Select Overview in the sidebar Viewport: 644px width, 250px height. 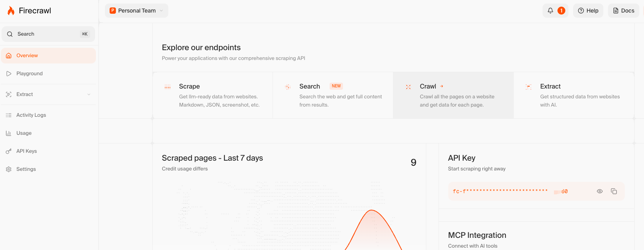(x=27, y=56)
